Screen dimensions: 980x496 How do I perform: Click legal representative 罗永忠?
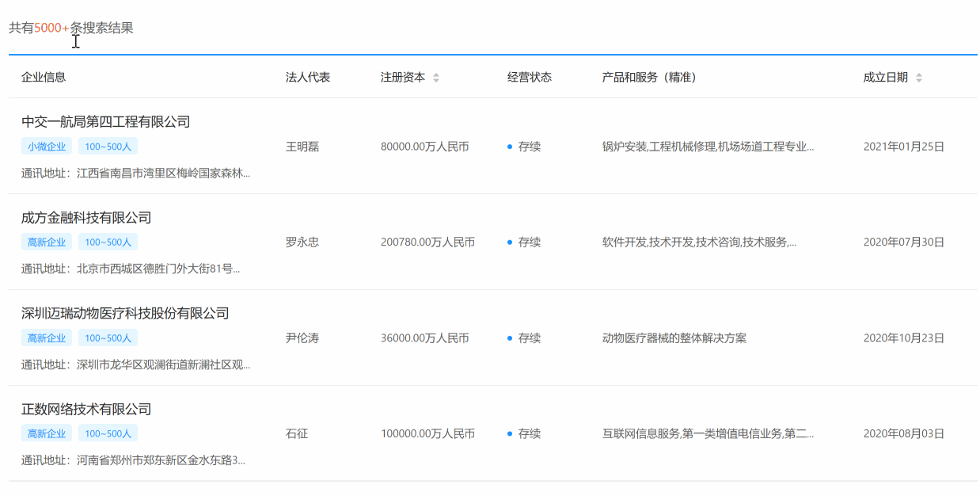click(x=302, y=242)
